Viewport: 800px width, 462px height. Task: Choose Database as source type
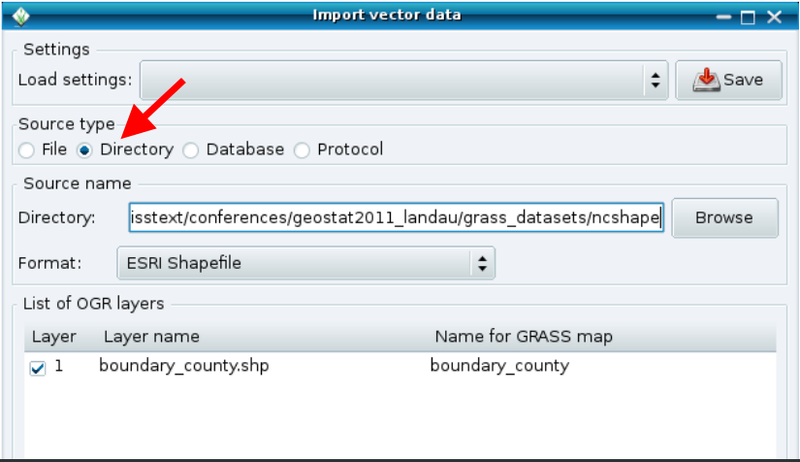pos(190,150)
